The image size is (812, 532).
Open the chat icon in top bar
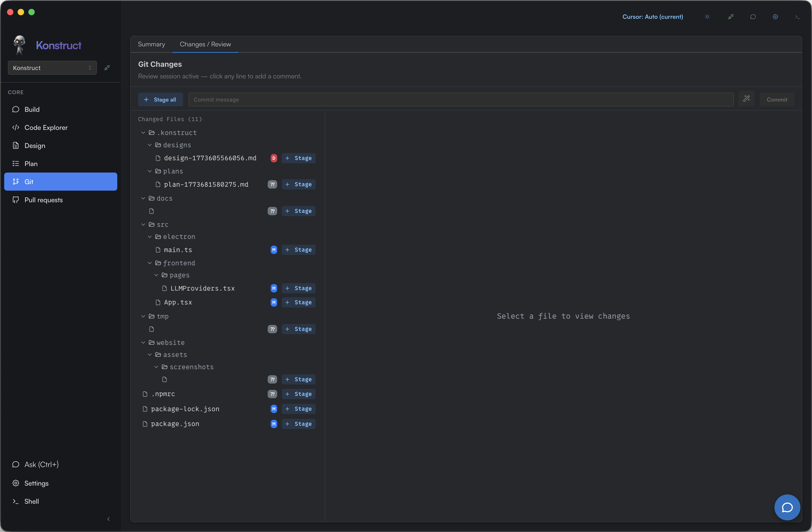(753, 17)
